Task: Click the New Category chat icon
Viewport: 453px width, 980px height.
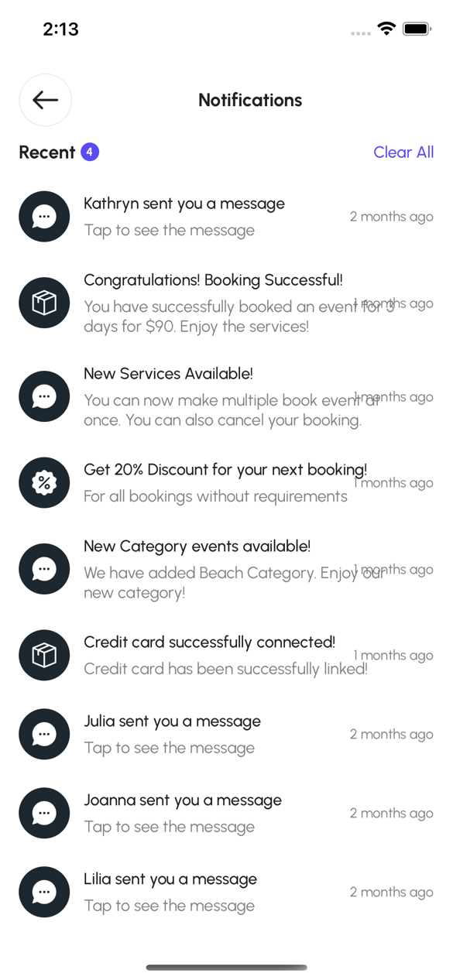Action: tap(44, 568)
